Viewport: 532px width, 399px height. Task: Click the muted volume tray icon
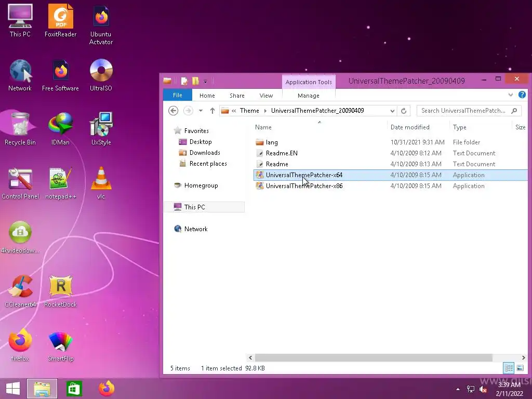click(483, 389)
